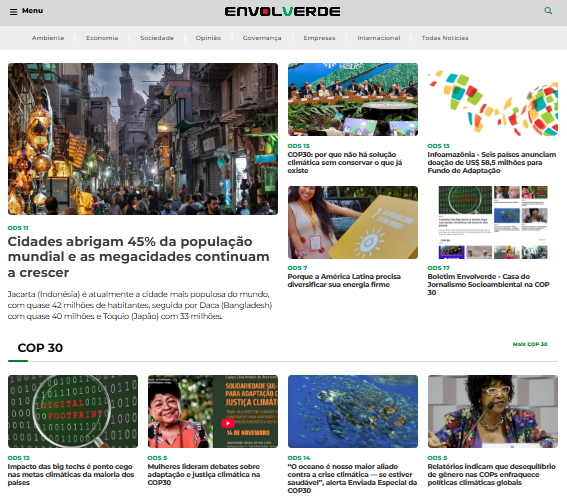Open the hamburger Menu icon
The width and height of the screenshot is (567, 501).
(x=13, y=12)
